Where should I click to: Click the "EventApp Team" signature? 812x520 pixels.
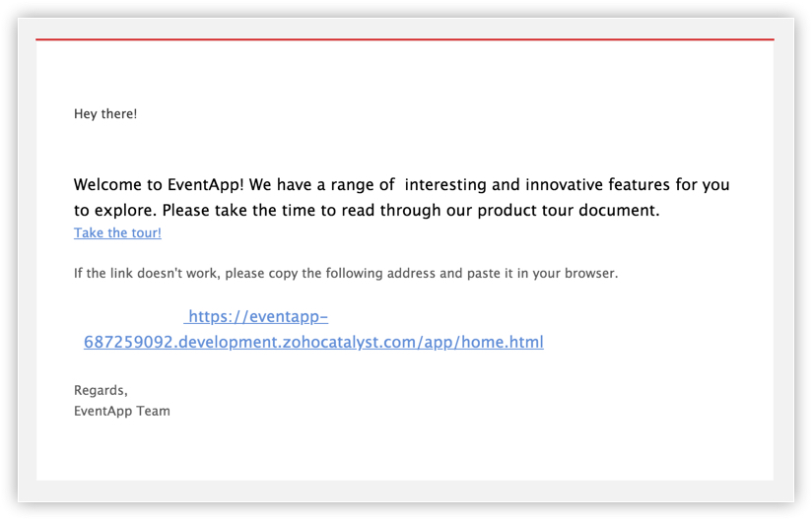click(122, 411)
